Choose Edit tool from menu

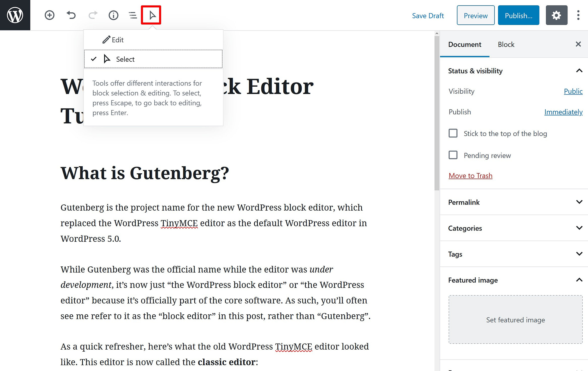pos(153,40)
